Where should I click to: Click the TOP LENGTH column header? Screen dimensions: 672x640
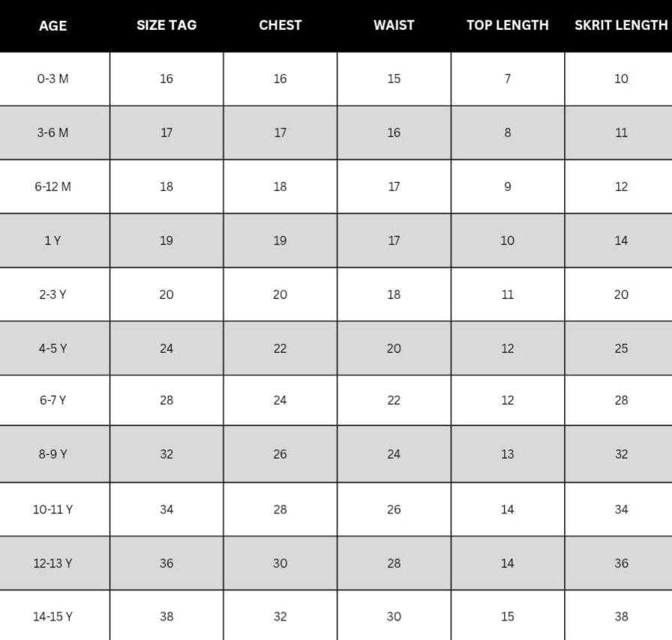point(508,25)
